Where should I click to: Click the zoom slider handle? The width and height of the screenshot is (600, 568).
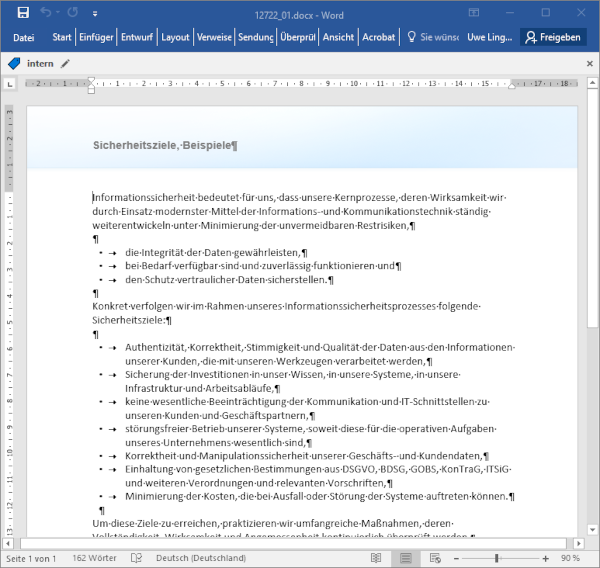[497, 557]
